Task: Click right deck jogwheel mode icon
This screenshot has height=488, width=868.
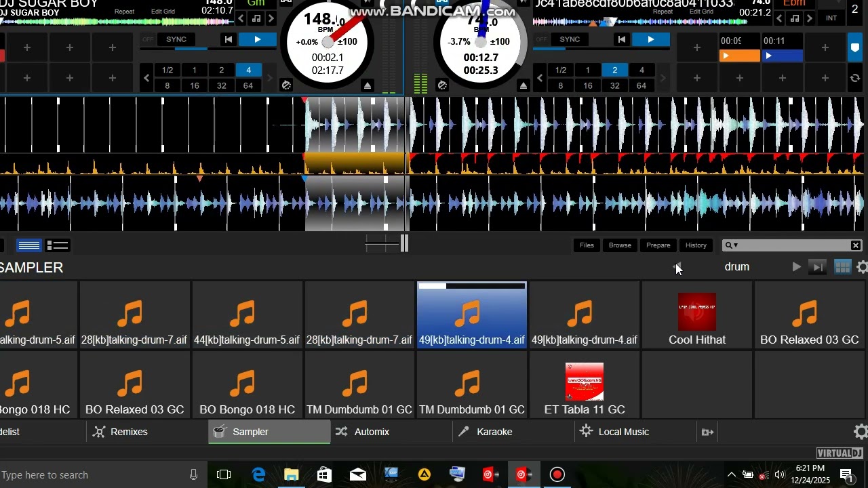Action: click(442, 85)
